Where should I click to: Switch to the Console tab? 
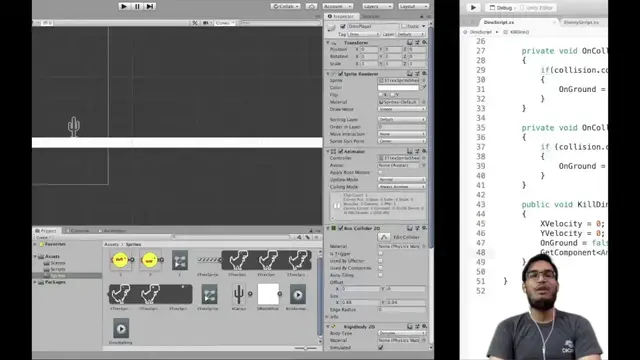click(78, 231)
